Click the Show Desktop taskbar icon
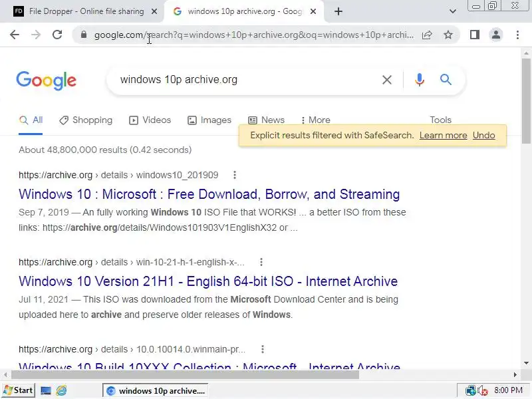 pos(46,391)
